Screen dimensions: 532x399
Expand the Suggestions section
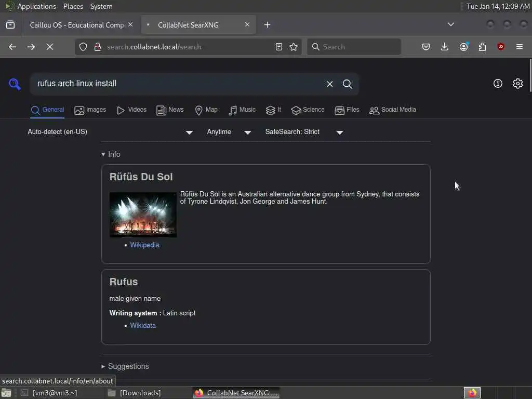[125, 366]
